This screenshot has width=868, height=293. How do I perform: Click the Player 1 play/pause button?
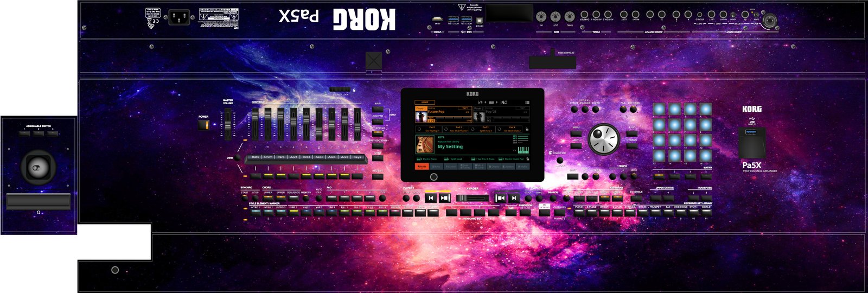444,198
